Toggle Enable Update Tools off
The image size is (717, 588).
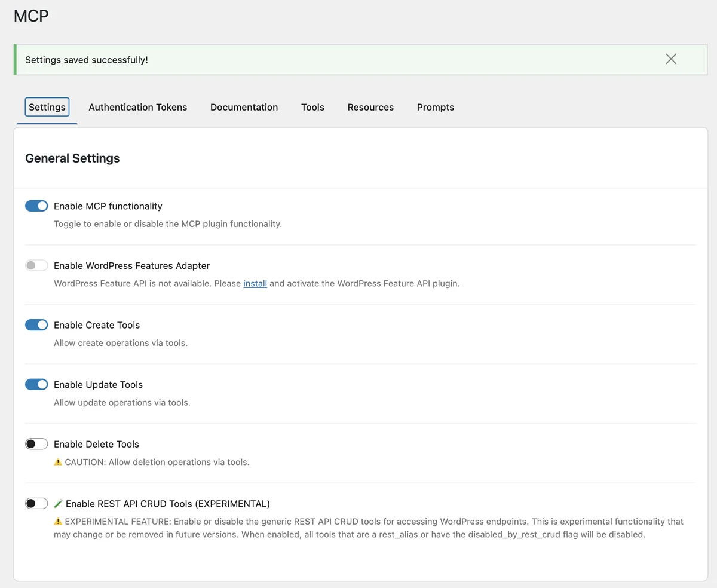pyautogui.click(x=36, y=384)
